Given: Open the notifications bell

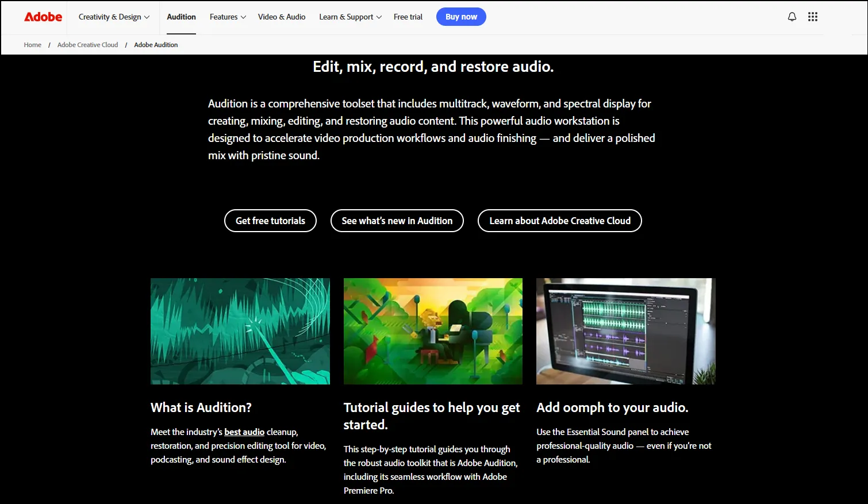Looking at the screenshot, I should [x=792, y=17].
